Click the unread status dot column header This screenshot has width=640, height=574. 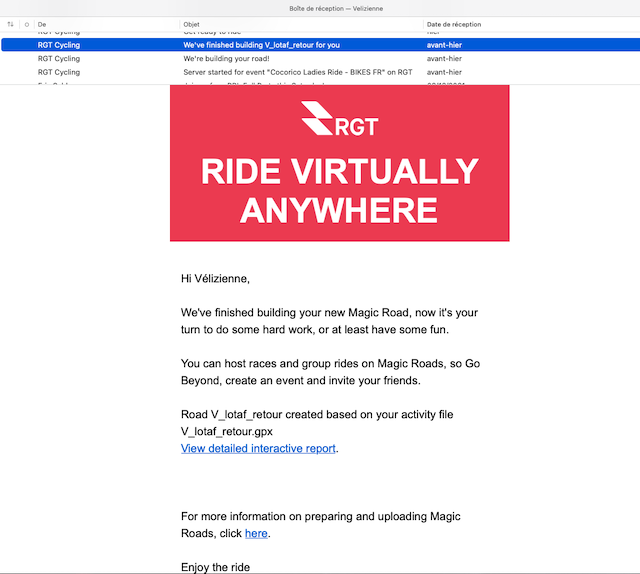click(x=27, y=24)
